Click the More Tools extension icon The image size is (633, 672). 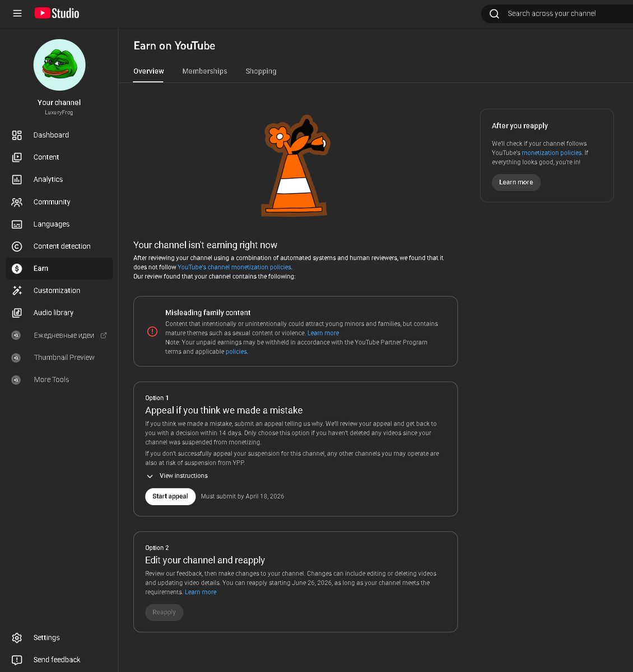(16, 380)
